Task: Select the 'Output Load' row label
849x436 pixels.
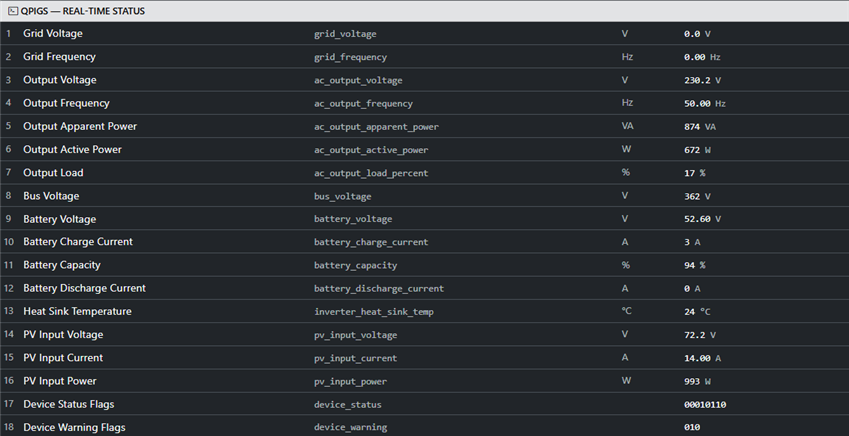Action: (53, 173)
